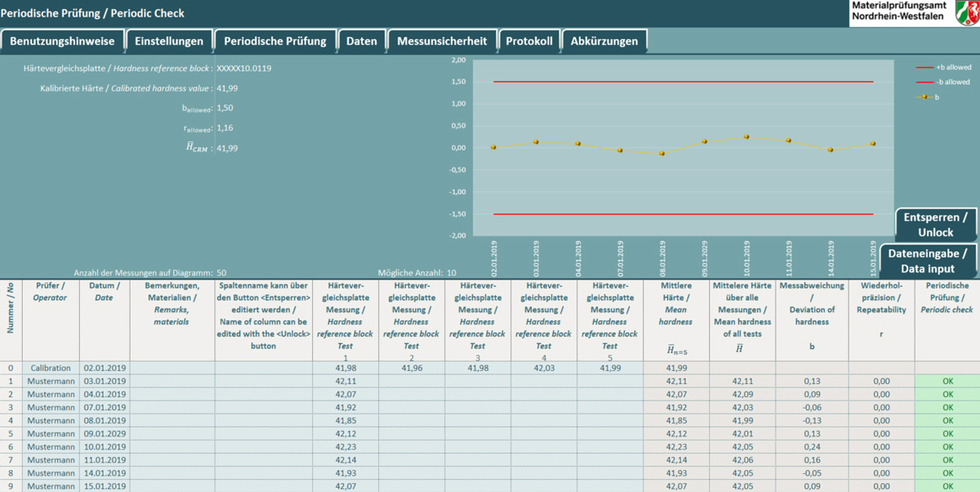
Task: Select deviation value 0,24
Action: pyautogui.click(x=812, y=447)
